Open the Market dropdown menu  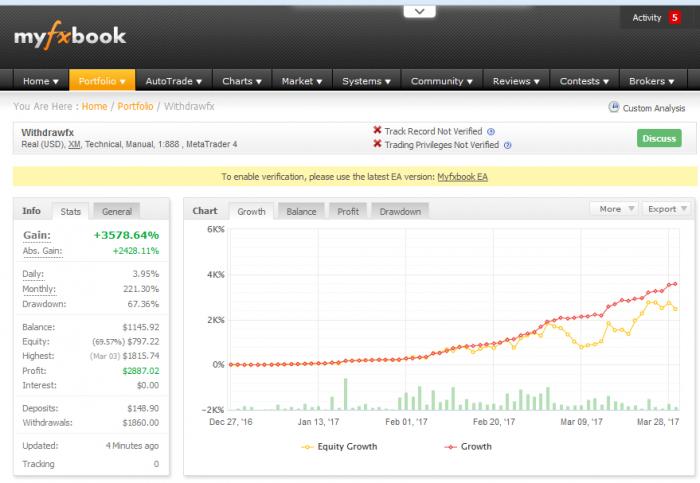click(302, 81)
